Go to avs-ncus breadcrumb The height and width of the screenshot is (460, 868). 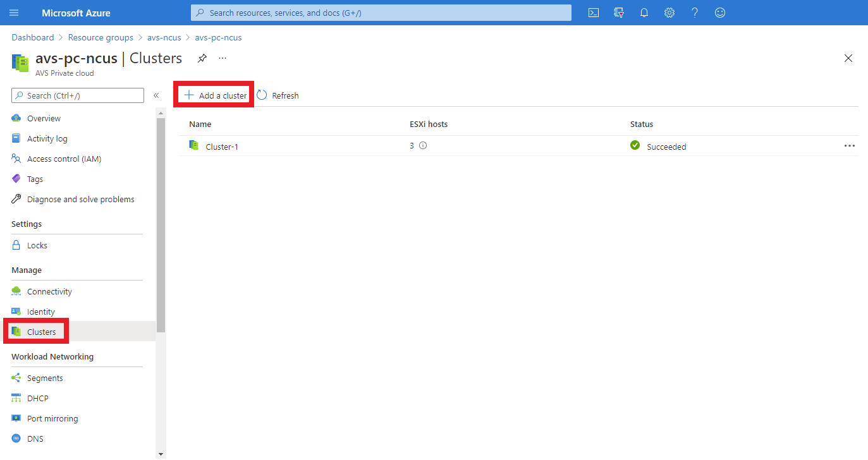coord(164,37)
